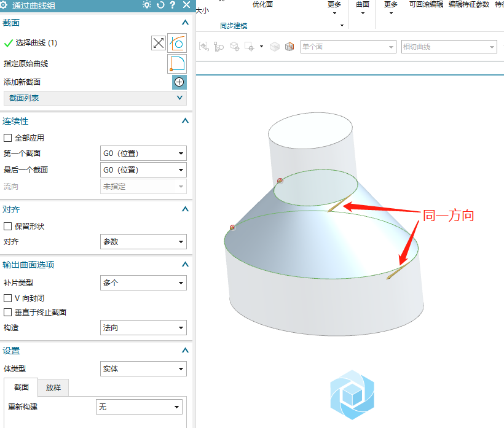Click the dialog settings gear icon

pyautogui.click(x=4, y=5)
